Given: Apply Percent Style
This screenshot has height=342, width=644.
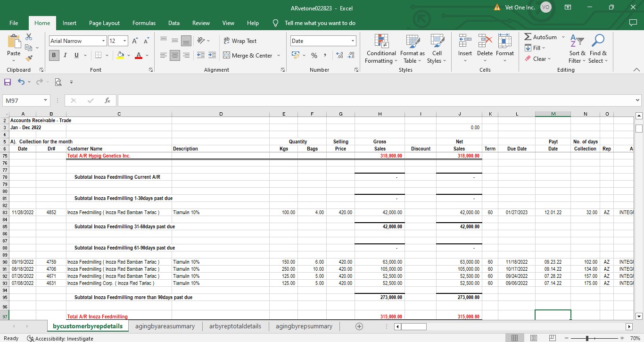Looking at the screenshot, I should (x=314, y=55).
